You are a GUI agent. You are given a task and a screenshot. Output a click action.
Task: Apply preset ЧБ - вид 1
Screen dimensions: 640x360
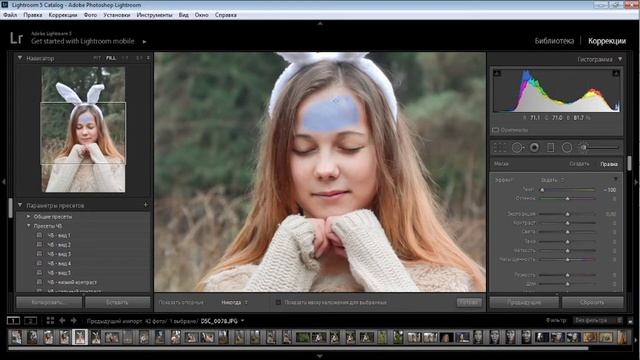click(x=58, y=236)
